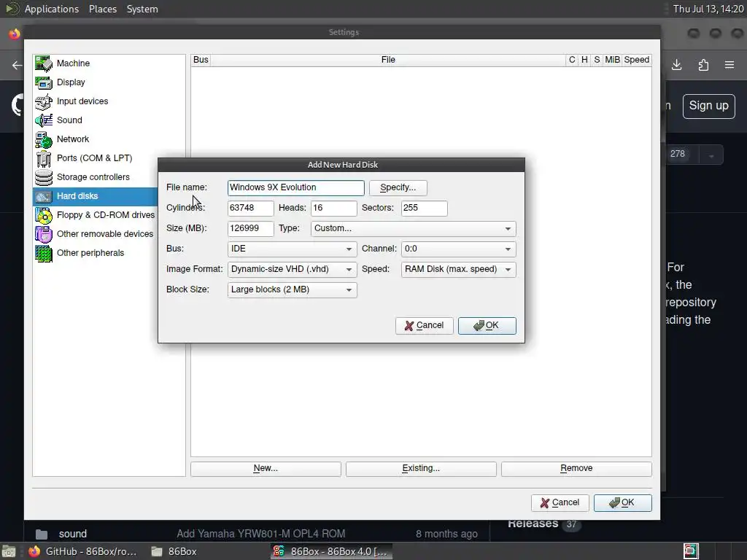This screenshot has height=560, width=747.
Task: Open Firefox extensions puzzle icon
Action: [703, 65]
